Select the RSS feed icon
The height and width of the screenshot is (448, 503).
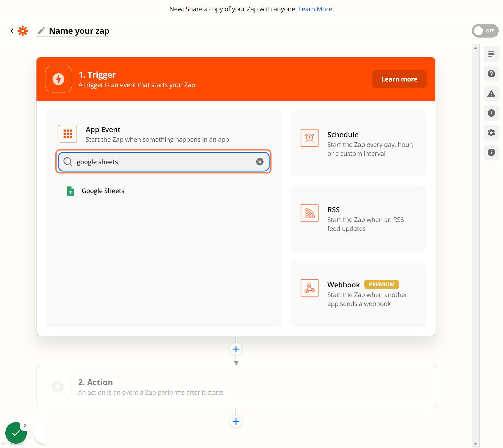309,213
